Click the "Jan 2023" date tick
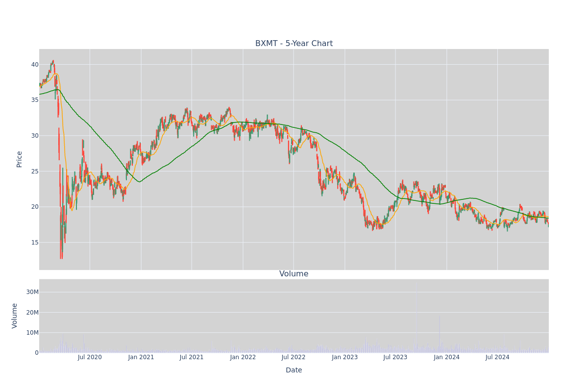Image resolution: width=588 pixels, height=392 pixels. coord(345,357)
